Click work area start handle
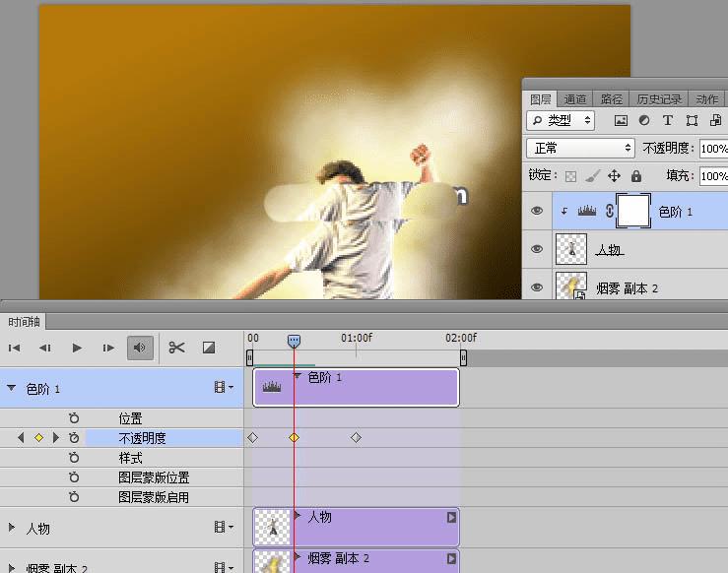The width and height of the screenshot is (728, 573). point(250,357)
